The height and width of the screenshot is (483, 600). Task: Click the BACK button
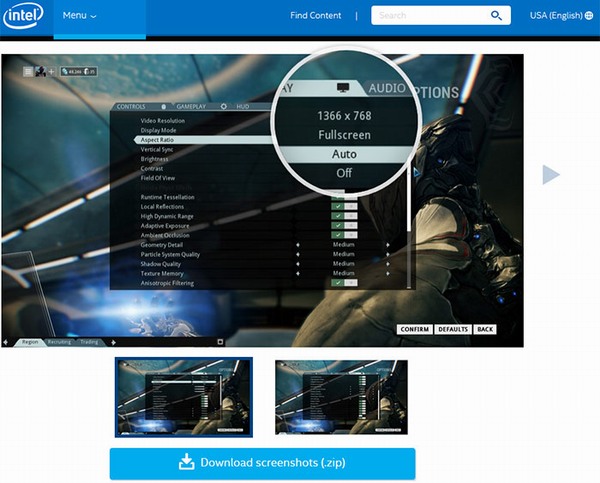click(485, 330)
